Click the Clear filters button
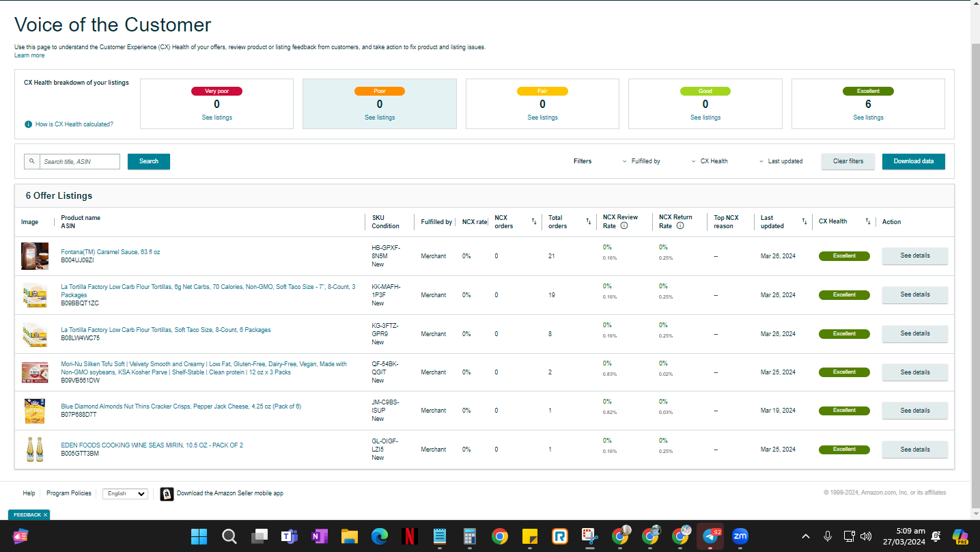 point(848,161)
